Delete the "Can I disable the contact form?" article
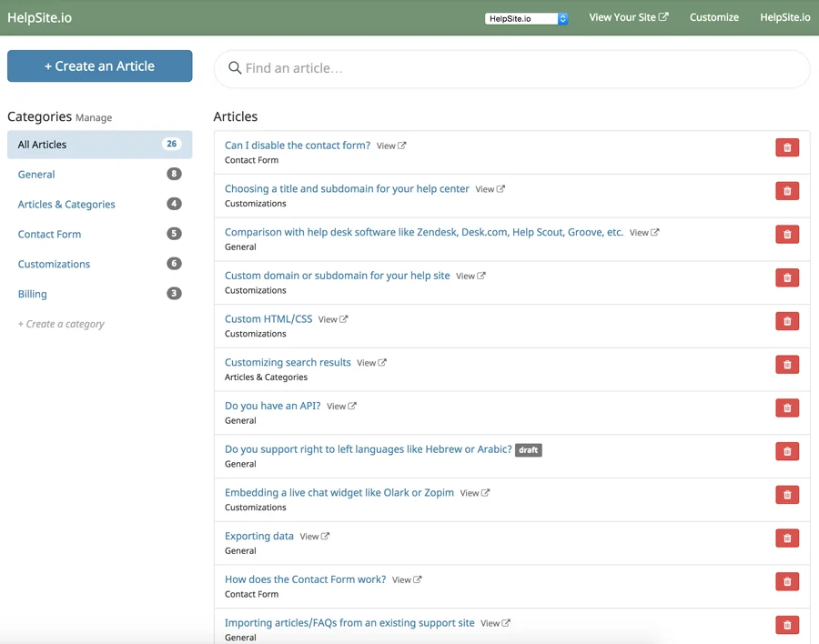Viewport: 819px width, 644px height. [x=786, y=146]
